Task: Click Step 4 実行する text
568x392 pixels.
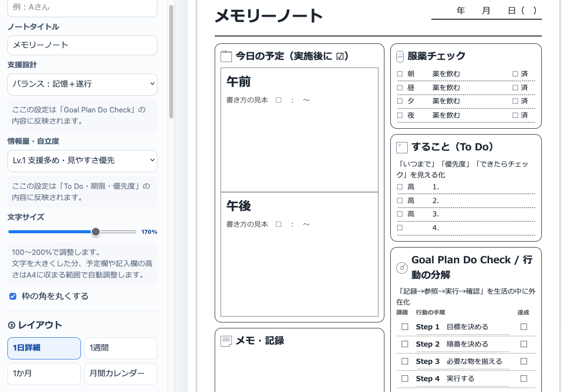Action: [x=445, y=379]
